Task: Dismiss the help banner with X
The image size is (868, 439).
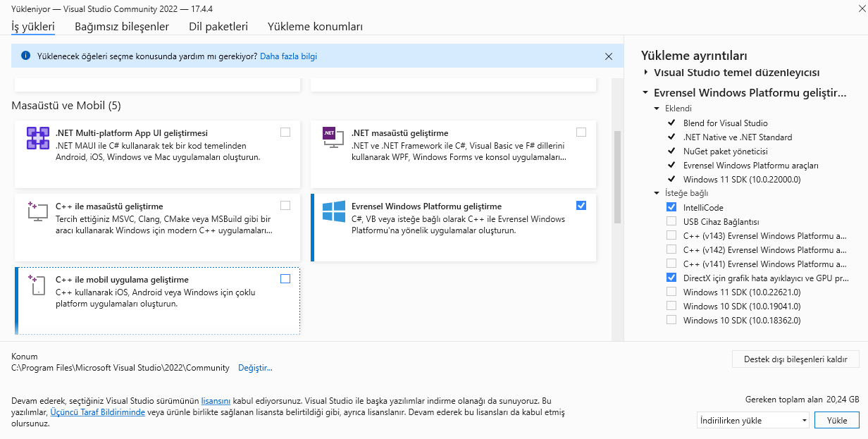Action: tap(609, 56)
